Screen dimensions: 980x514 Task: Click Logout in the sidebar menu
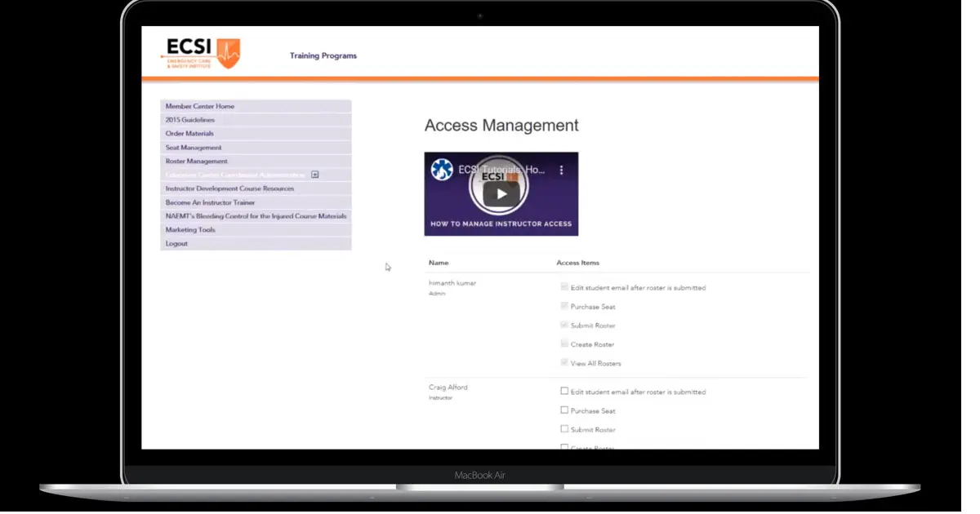tap(176, 244)
